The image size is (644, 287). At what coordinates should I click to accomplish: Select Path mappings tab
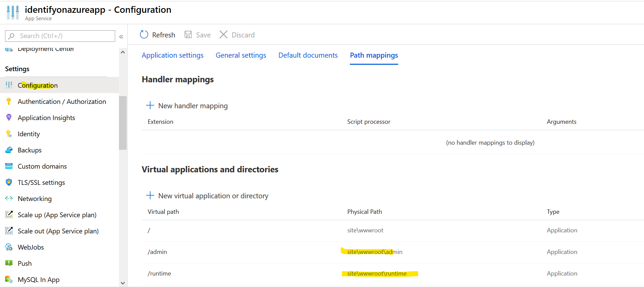point(374,55)
